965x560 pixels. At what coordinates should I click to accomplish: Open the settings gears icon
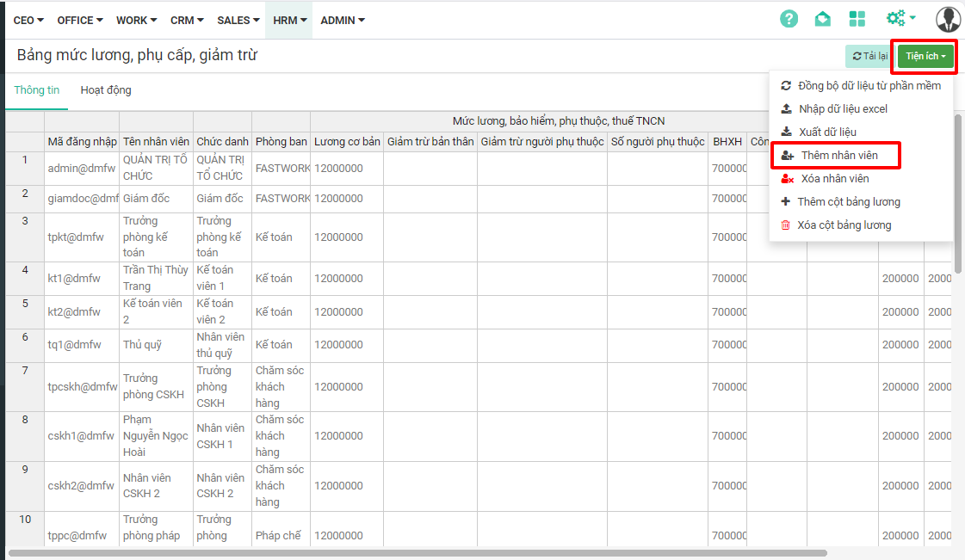point(900,18)
